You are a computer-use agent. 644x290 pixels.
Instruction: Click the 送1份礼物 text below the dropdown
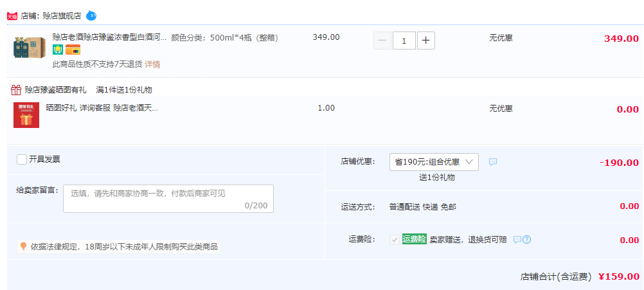click(x=437, y=177)
